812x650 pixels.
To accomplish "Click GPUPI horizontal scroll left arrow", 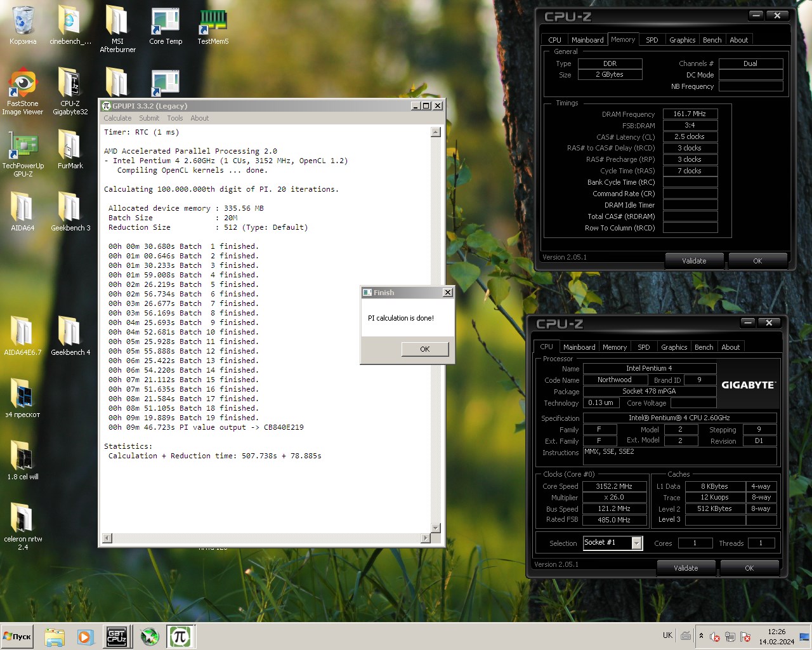I will 107,538.
